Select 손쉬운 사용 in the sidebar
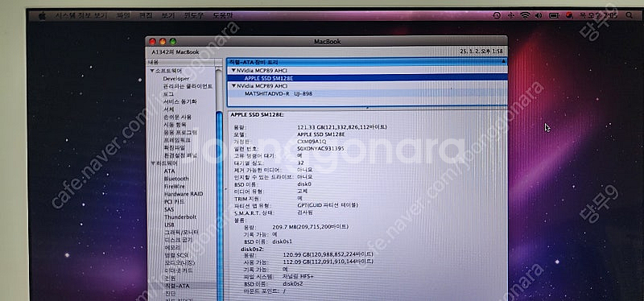The height and width of the screenshot is (301, 644). pos(177,117)
